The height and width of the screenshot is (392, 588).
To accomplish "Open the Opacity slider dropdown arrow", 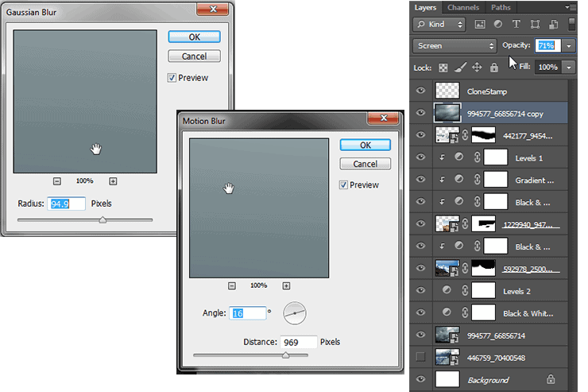I will pos(569,46).
